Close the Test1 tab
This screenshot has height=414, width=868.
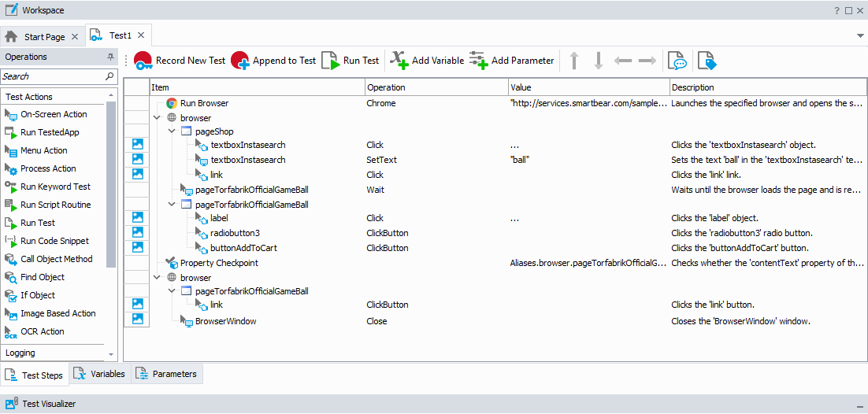[141, 35]
